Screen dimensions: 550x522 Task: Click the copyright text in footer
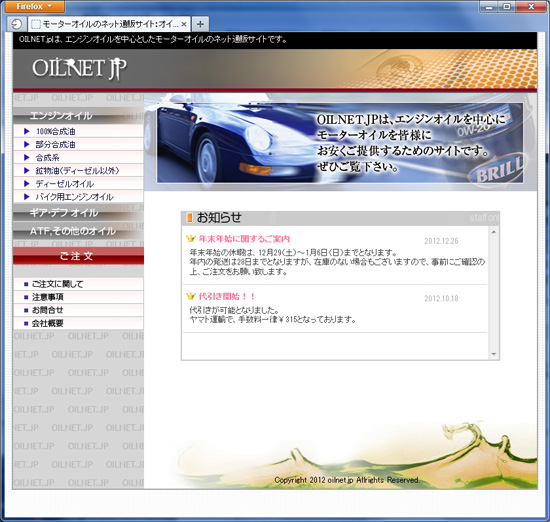click(347, 480)
